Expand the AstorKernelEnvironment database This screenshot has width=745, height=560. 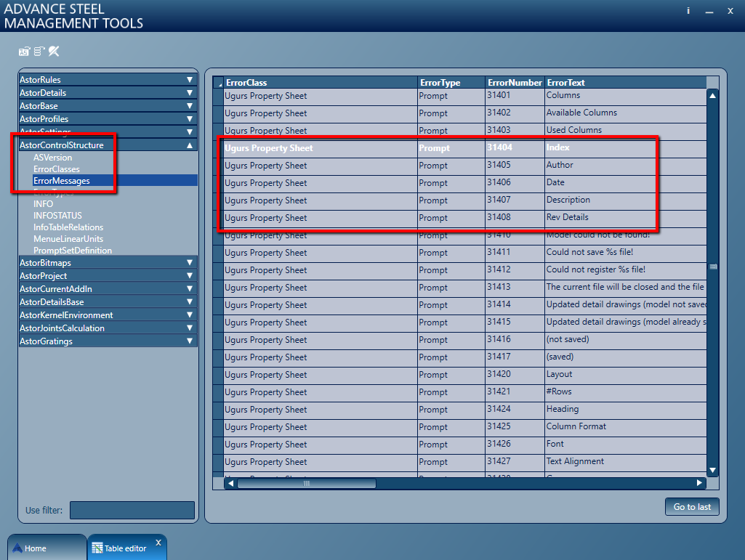(190, 315)
